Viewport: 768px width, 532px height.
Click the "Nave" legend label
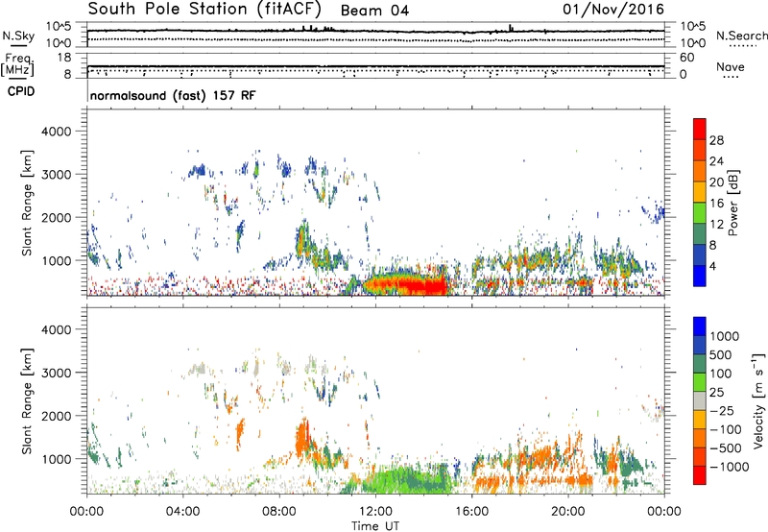point(731,66)
